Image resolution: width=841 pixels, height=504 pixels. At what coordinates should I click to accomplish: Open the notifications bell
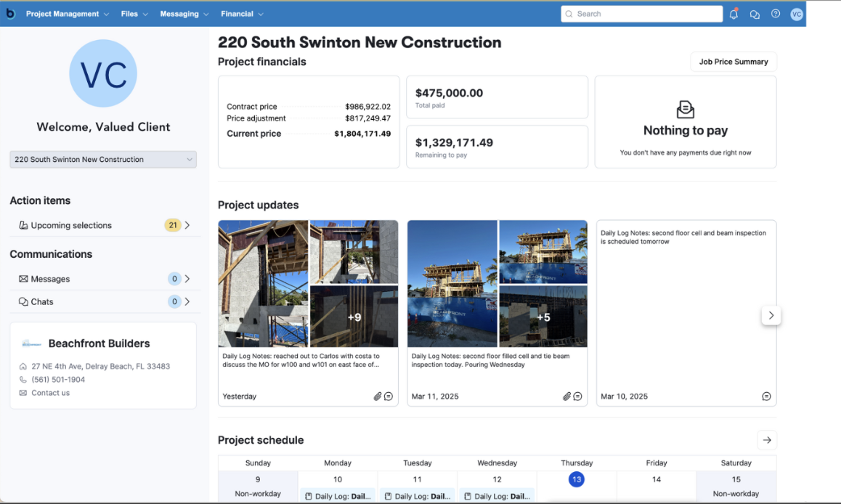pyautogui.click(x=734, y=14)
